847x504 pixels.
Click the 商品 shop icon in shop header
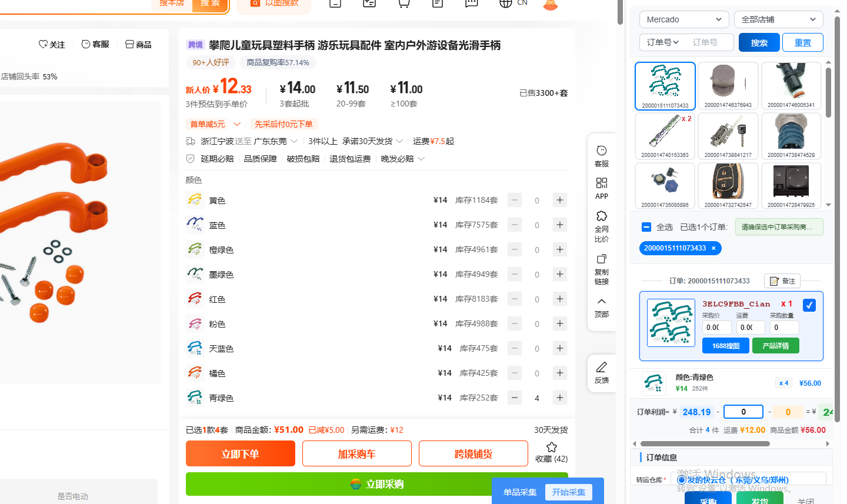[129, 44]
